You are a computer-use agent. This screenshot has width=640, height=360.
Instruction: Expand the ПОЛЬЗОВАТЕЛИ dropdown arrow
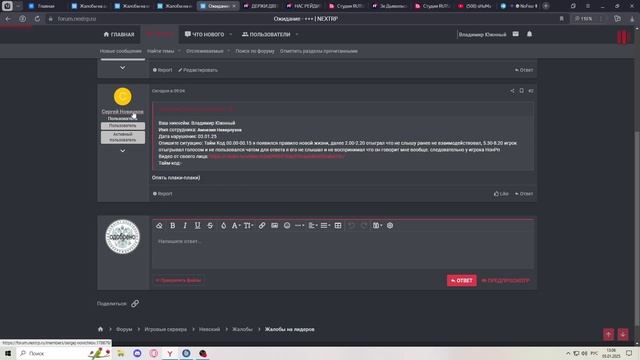click(297, 34)
